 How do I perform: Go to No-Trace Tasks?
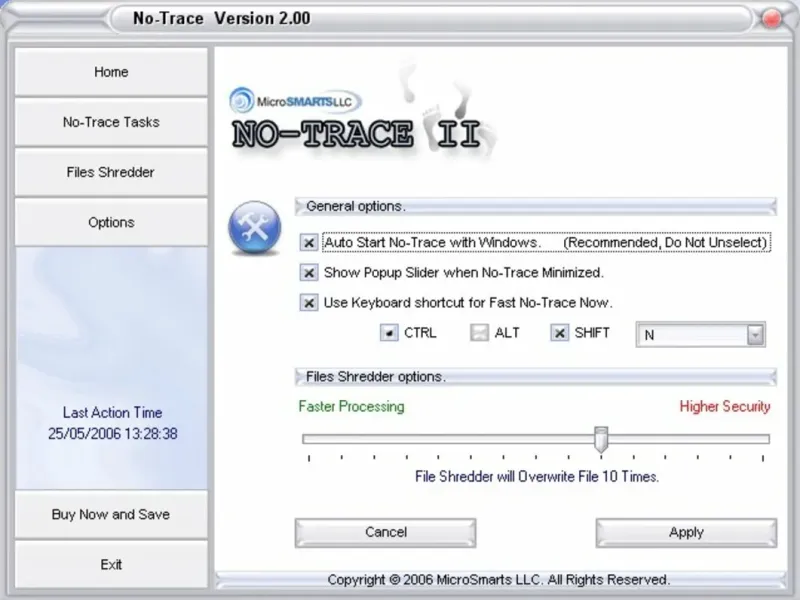111,122
